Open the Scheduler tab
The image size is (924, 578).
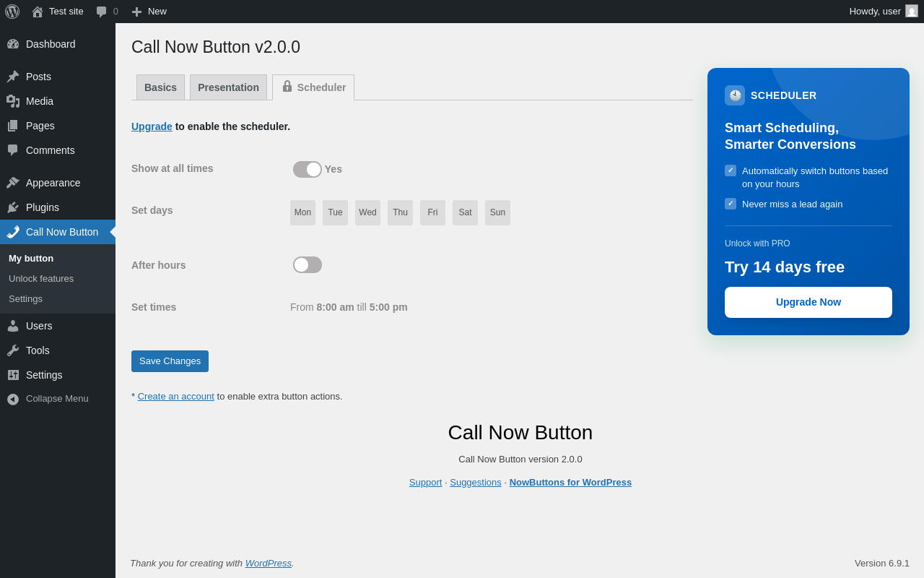click(313, 87)
